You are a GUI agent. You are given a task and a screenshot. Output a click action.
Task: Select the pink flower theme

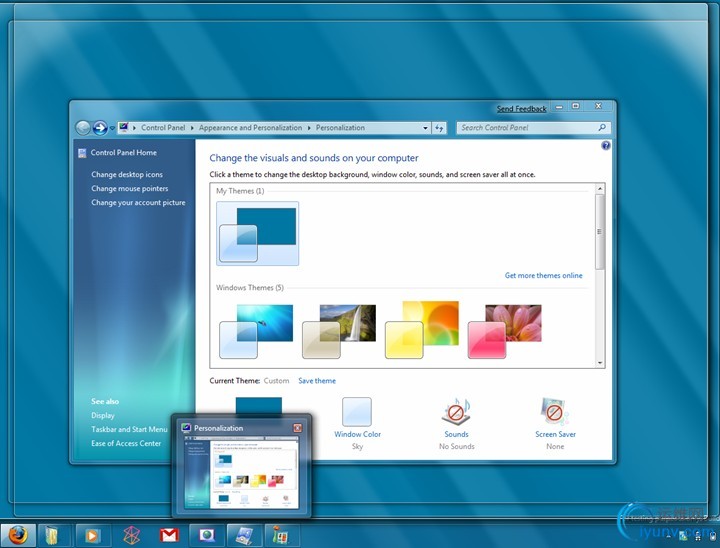[505, 331]
